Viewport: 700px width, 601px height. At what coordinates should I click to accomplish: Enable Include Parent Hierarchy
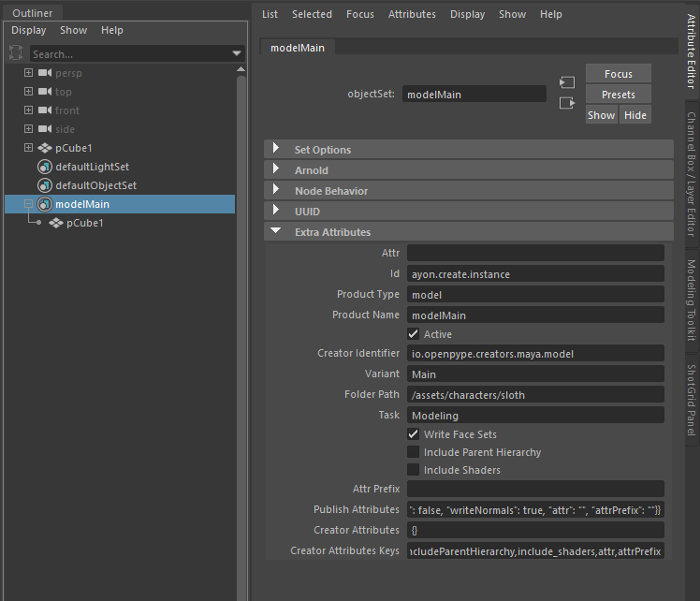414,452
